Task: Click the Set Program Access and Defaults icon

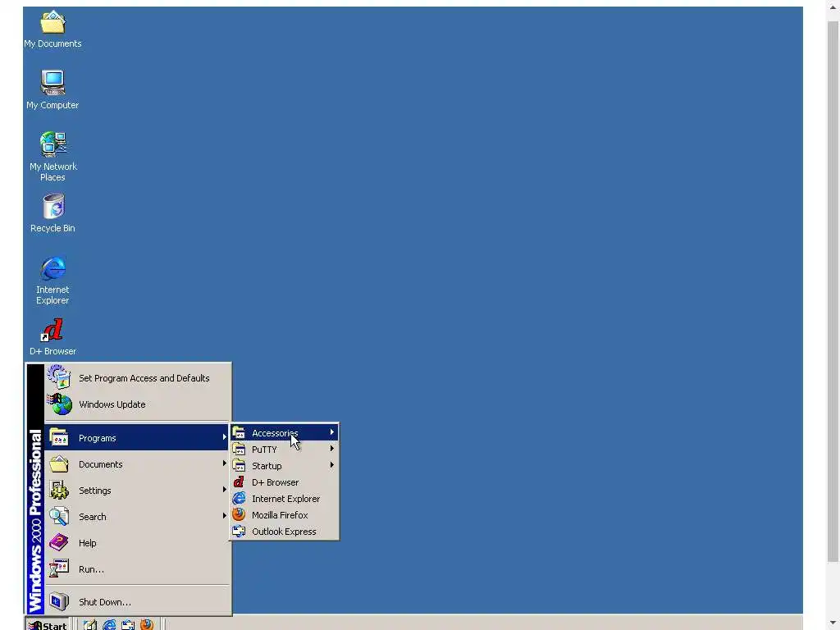Action: 59,377
